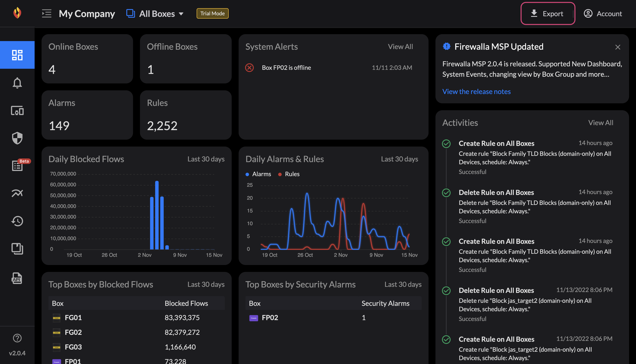Click the 11/11 2:03 AM alert timestamp

(392, 67)
